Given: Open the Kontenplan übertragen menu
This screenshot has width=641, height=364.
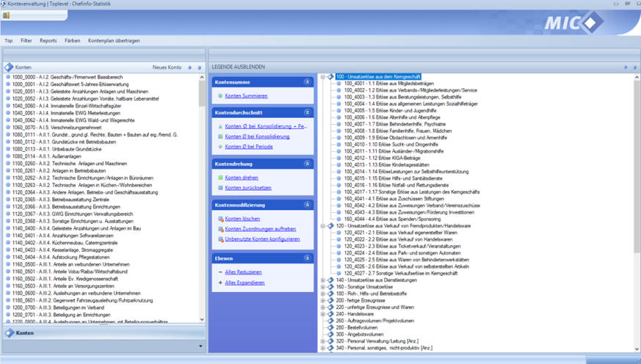Looking at the screenshot, I should tap(114, 40).
